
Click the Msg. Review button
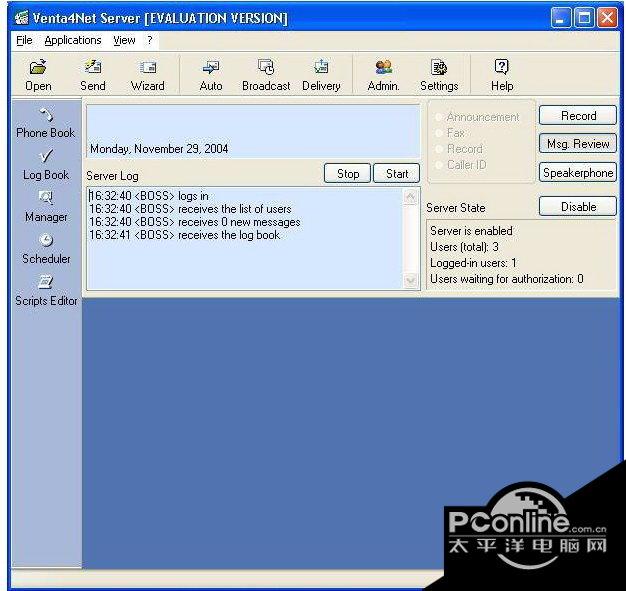coord(578,143)
